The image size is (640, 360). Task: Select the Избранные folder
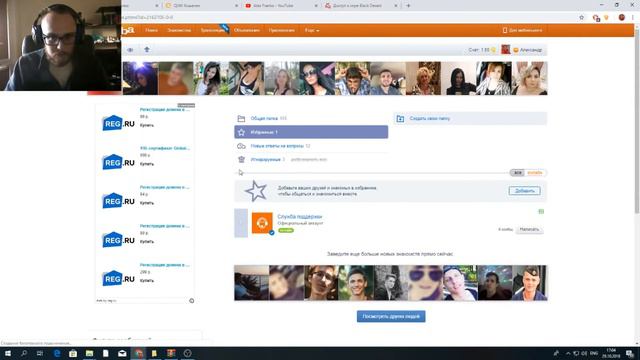click(x=311, y=132)
